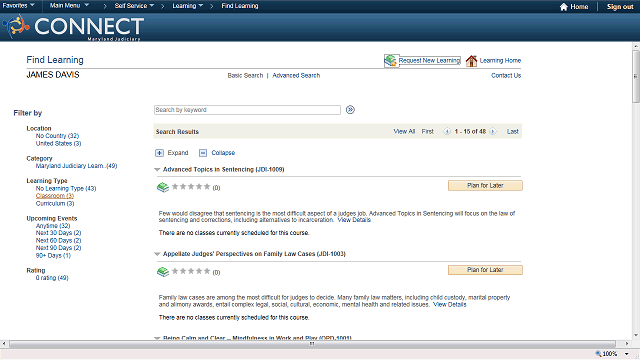640x360 pixels.
Task: Open the Learning breadcrumb dropdown
Action: click(187, 6)
